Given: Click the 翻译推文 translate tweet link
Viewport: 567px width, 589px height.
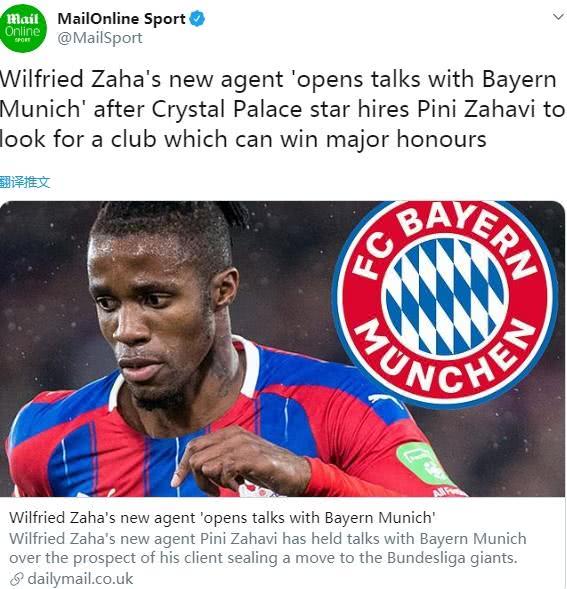Looking at the screenshot, I should [25, 183].
